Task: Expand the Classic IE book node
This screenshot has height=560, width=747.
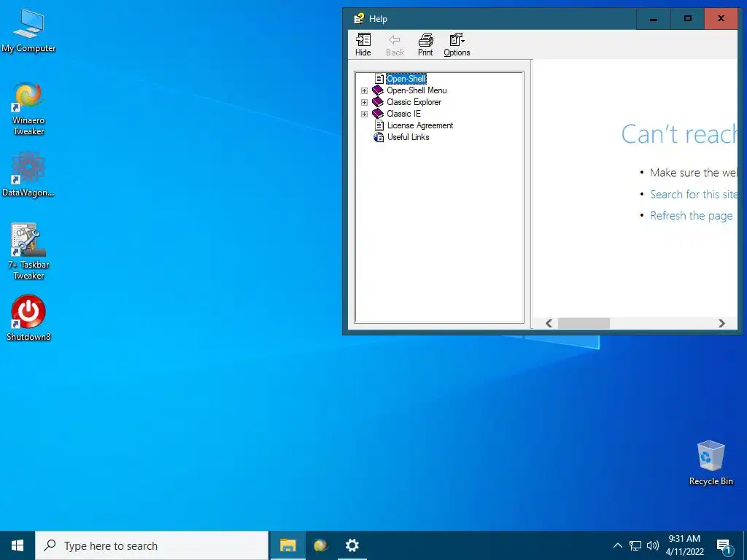Action: 365,114
